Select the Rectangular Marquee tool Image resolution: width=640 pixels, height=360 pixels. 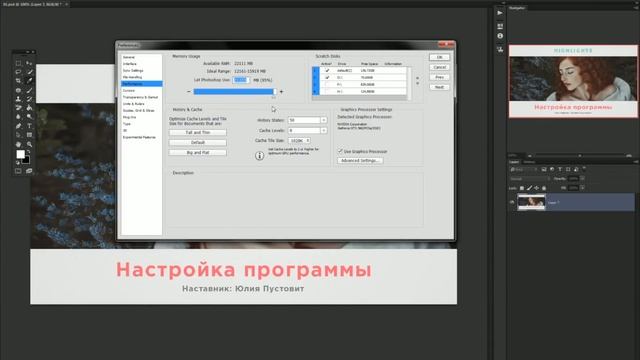click(18, 63)
